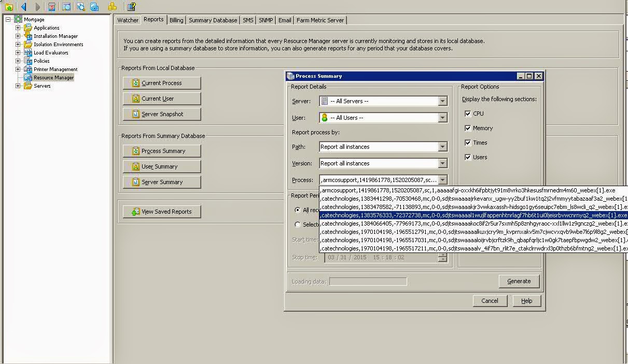Select process entry with 1383441298 in list
Image resolution: width=628 pixels, height=364 pixels.
[473, 199]
